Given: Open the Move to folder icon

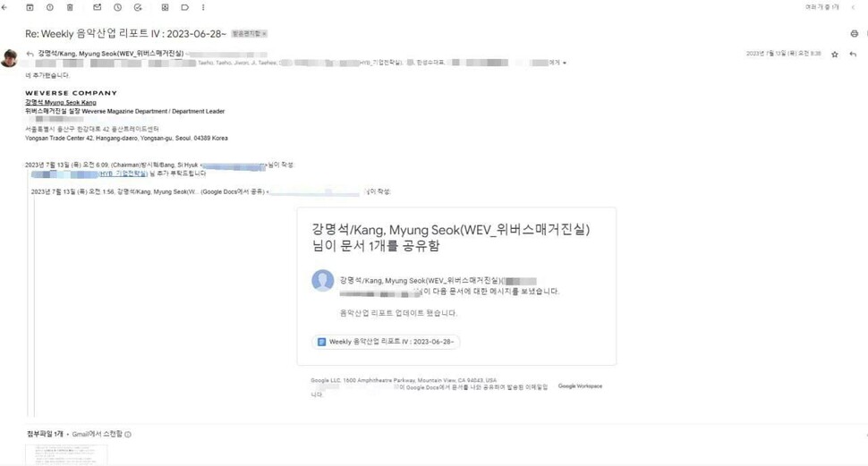Looking at the screenshot, I should pos(165,7).
